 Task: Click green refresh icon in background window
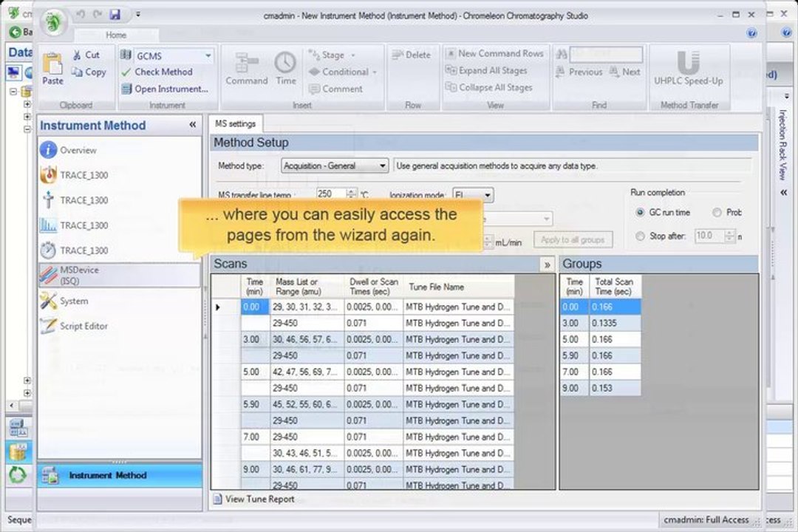click(17, 475)
